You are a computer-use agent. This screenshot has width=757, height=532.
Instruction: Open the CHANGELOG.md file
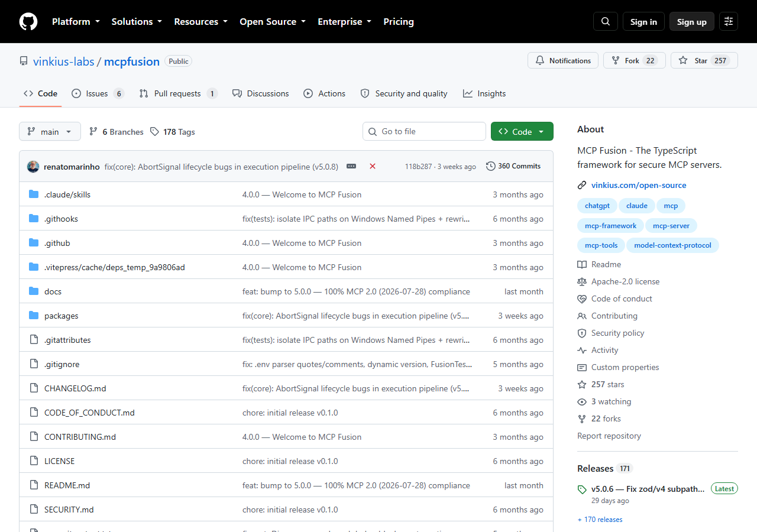(x=75, y=388)
